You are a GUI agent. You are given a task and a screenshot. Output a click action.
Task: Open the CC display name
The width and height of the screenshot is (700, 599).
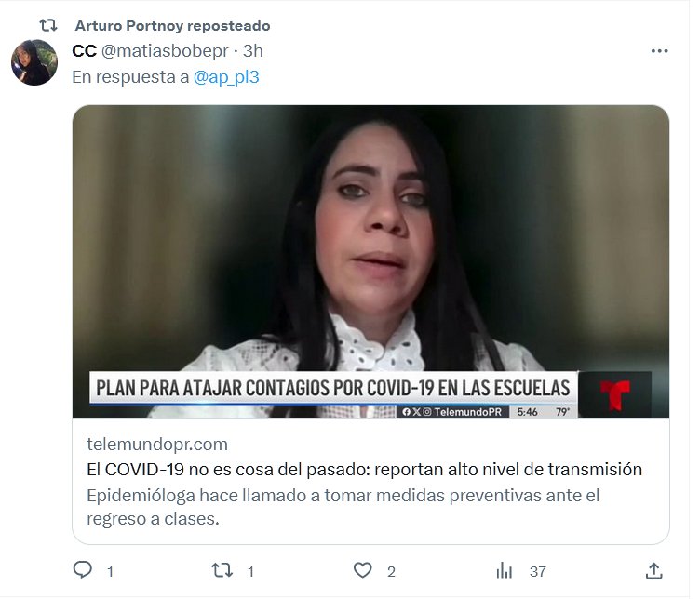point(84,51)
